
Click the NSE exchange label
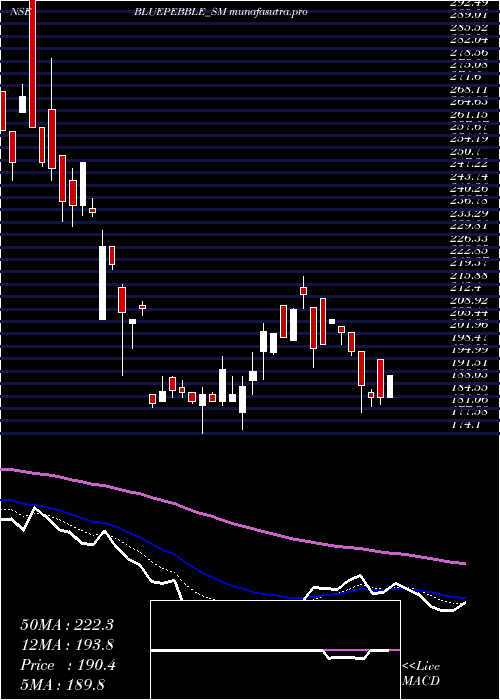pyautogui.click(x=21, y=12)
